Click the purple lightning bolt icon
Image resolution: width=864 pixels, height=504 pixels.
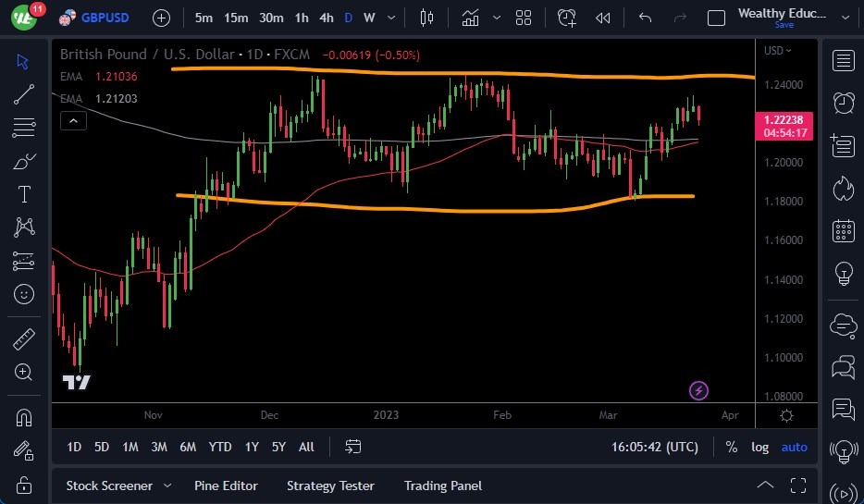click(x=700, y=390)
